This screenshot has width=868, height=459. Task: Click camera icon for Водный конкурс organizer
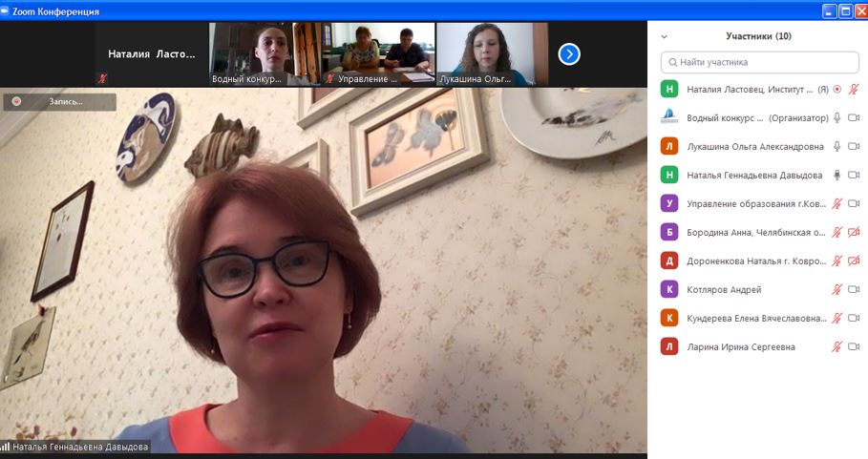tap(854, 117)
